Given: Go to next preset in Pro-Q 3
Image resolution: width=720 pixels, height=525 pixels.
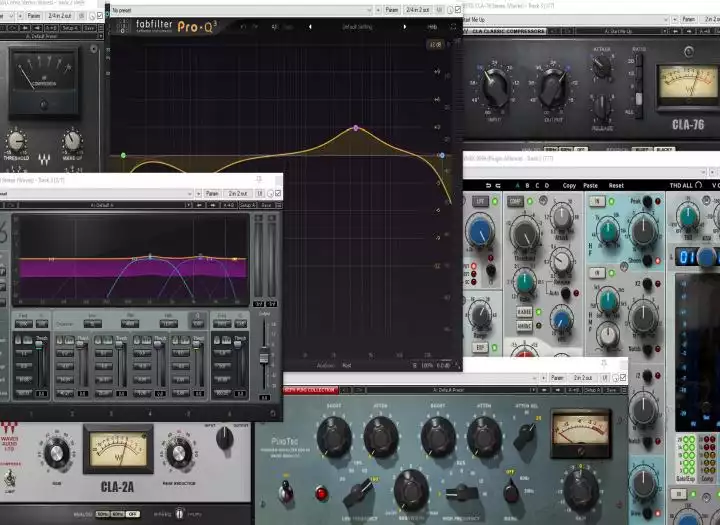Looking at the screenshot, I should [405, 27].
